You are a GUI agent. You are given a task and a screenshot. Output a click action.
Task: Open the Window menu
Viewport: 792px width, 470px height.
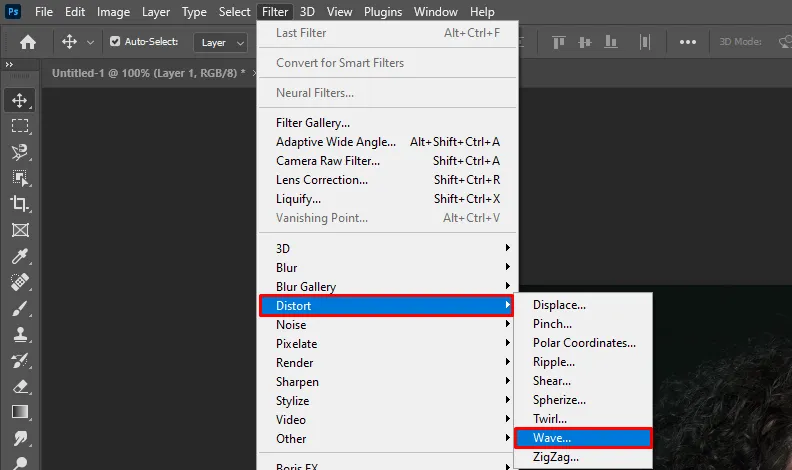point(435,12)
